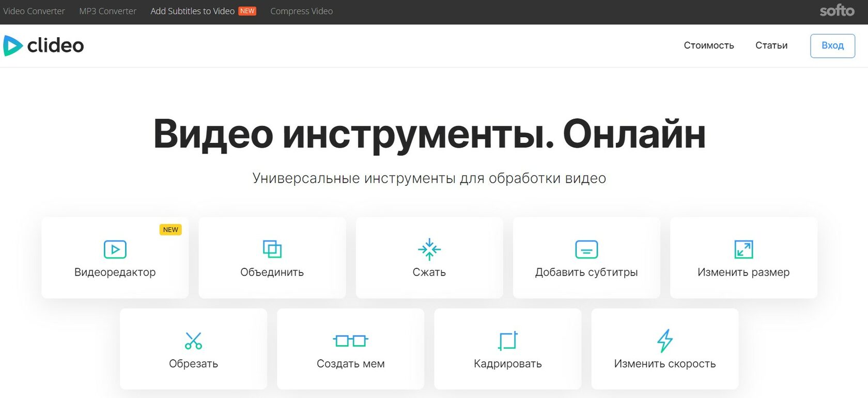Open the Изменить размер label
Viewport: 868px width, 398px height.
tap(743, 272)
